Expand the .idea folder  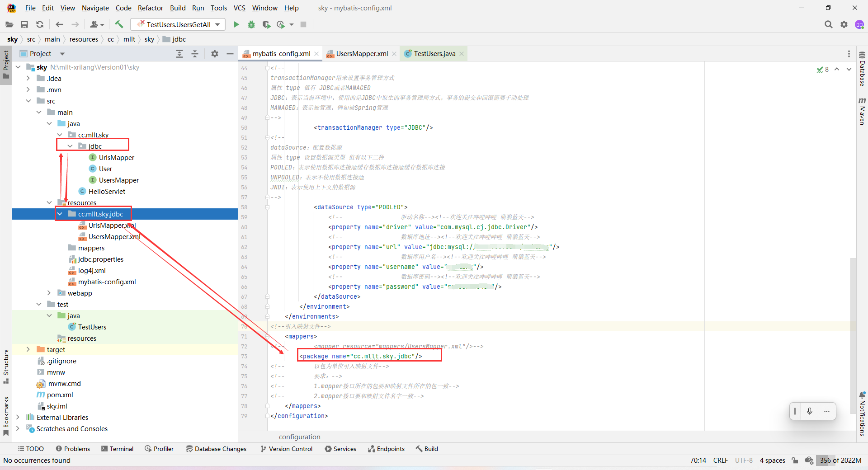(28, 78)
